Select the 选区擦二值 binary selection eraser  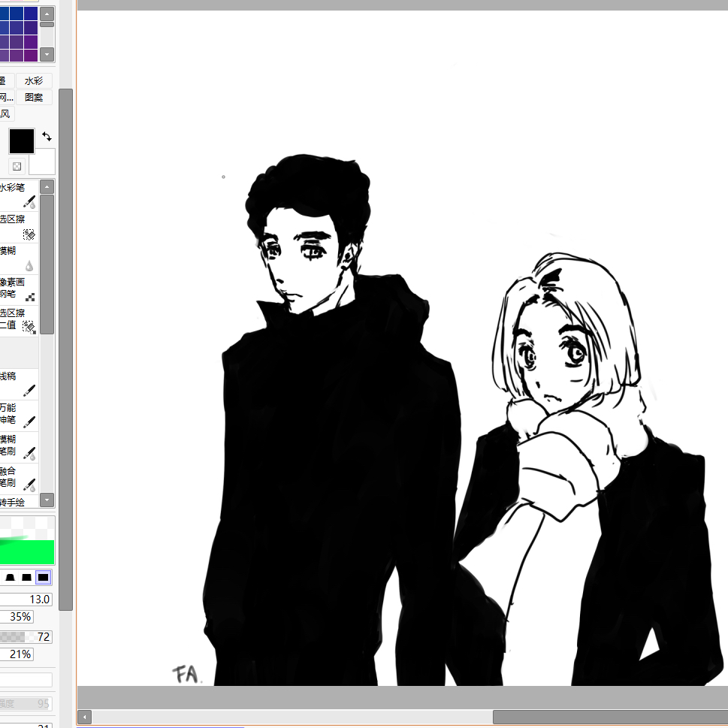[x=18, y=320]
